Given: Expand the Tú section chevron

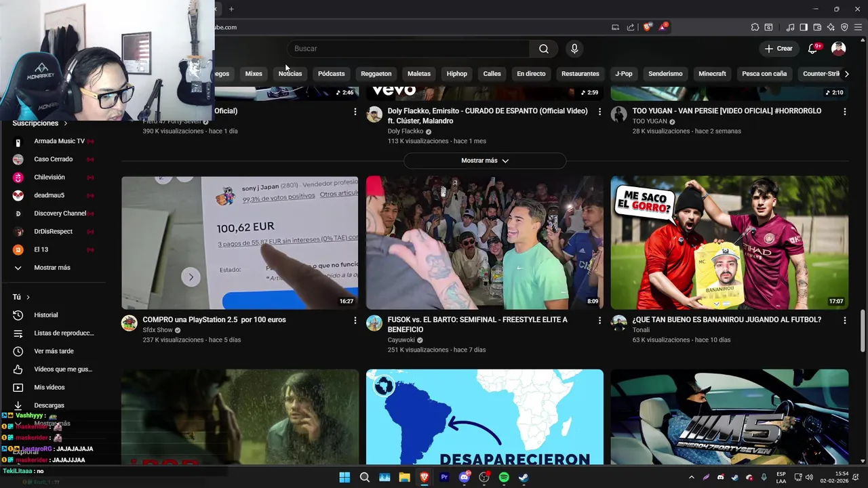Looking at the screenshot, I should tap(28, 297).
